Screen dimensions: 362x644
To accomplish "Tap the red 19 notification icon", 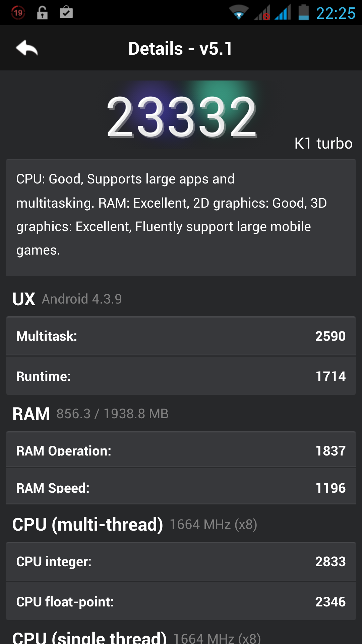I will point(18,13).
